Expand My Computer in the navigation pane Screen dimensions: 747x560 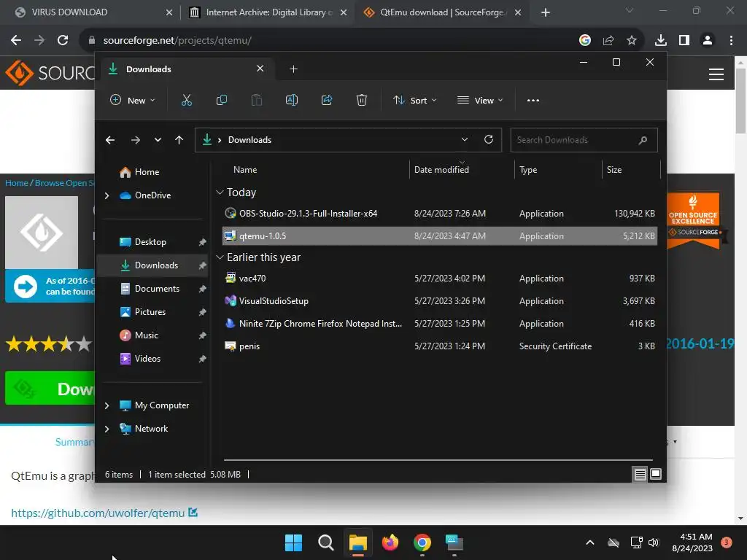coord(107,405)
